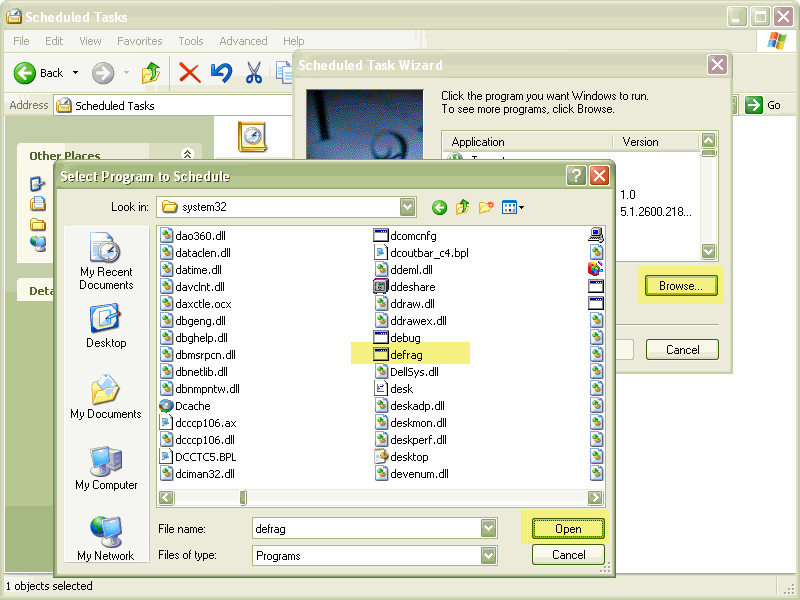
Task: Select dcccp106.ax in file list
Action: coord(197,423)
